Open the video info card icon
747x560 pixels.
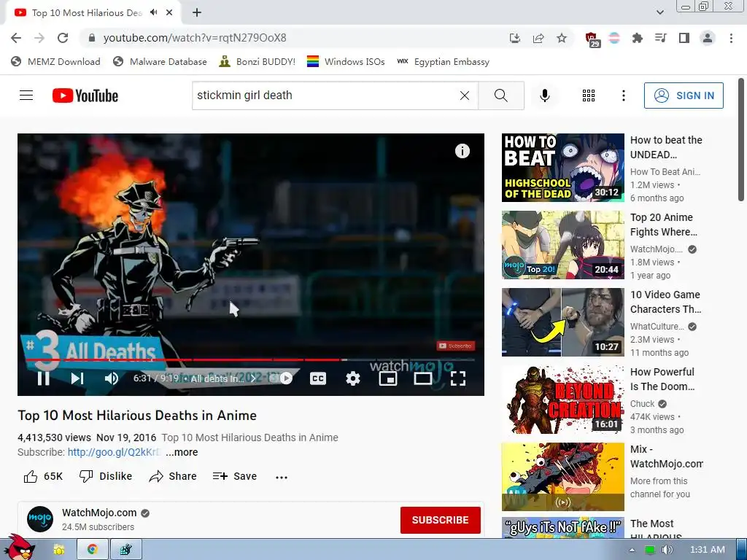coord(462,151)
